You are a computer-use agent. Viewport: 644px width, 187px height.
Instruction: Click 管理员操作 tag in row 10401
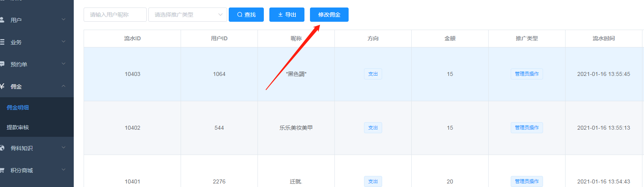tap(527, 181)
